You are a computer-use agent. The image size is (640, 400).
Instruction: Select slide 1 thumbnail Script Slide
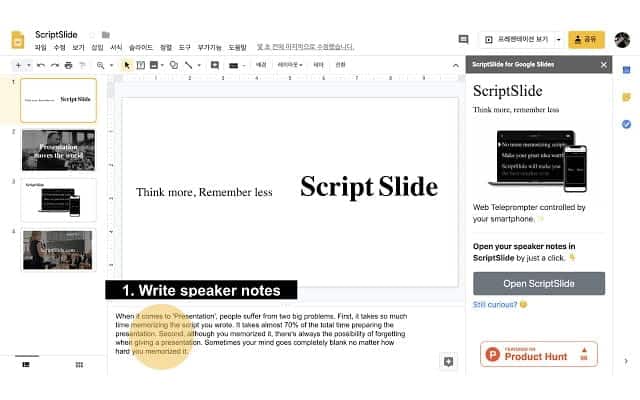58,100
